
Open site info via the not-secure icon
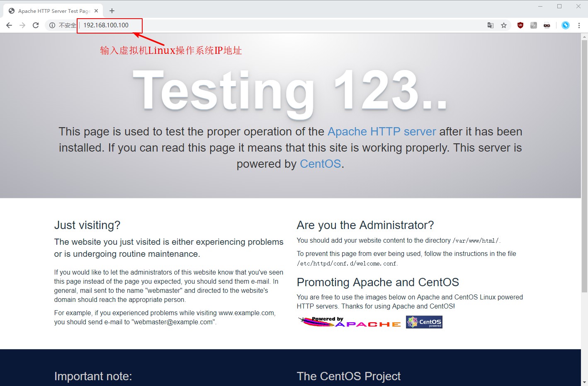(x=52, y=25)
